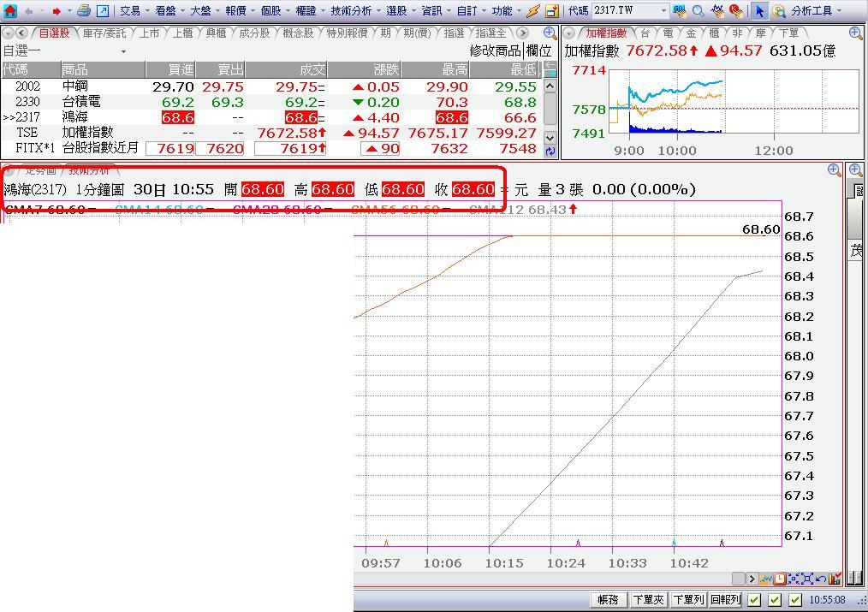Switch to the 金 tab in index panel
The image size is (868, 612).
691,33
